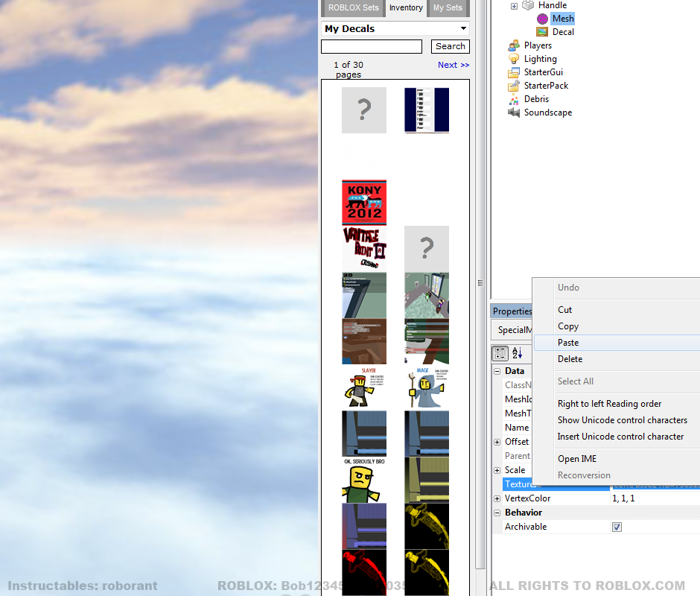Click the categorized properties view icon
The height and width of the screenshot is (596, 700).
tap(500, 353)
